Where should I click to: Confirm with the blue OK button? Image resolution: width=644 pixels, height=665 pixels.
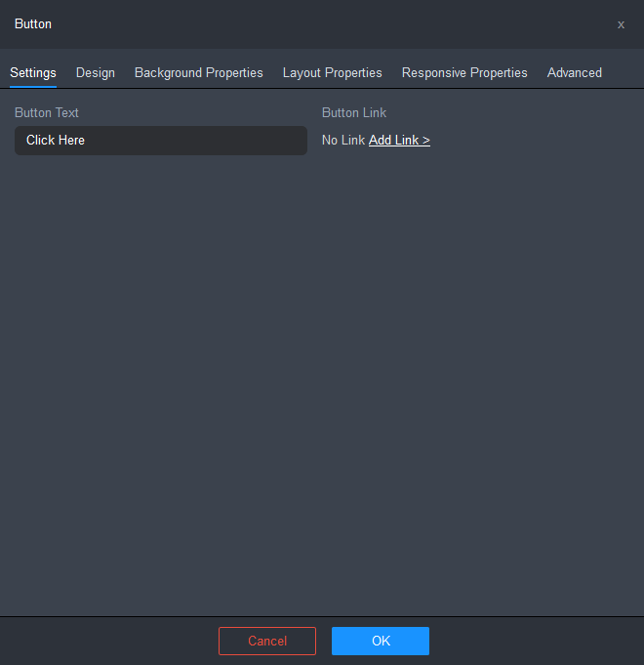381,641
